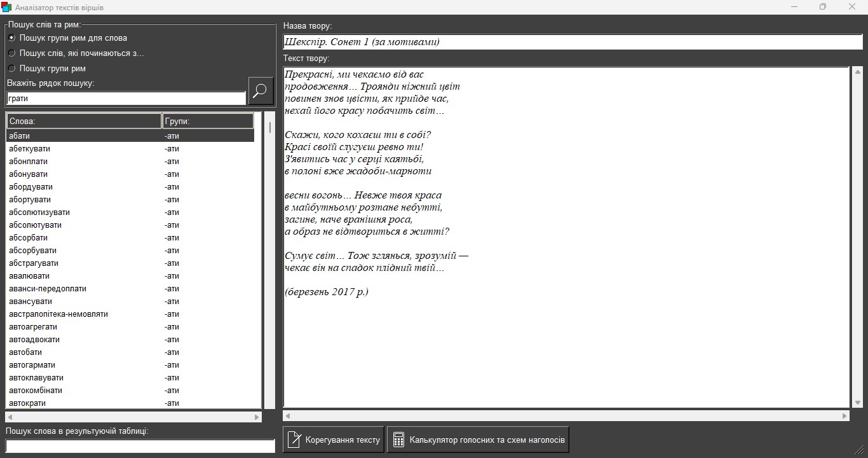
Task: Click the 'Слова:' column header
Action: coord(84,121)
